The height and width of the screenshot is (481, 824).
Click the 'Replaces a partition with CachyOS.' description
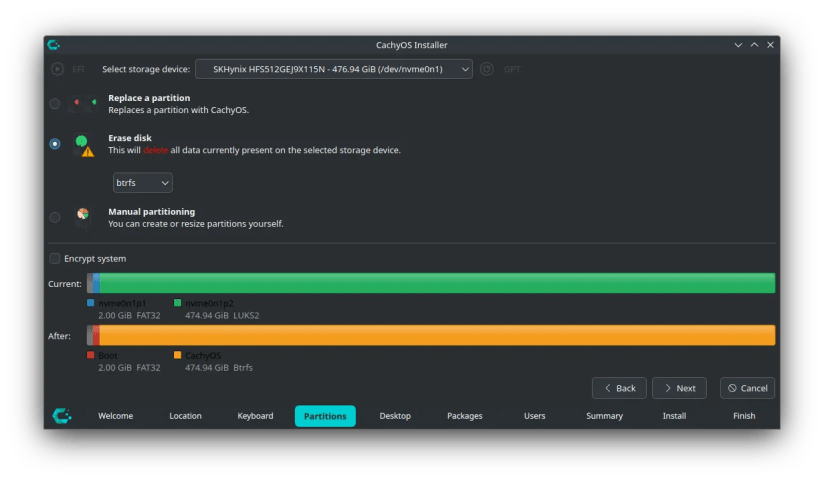click(x=179, y=110)
